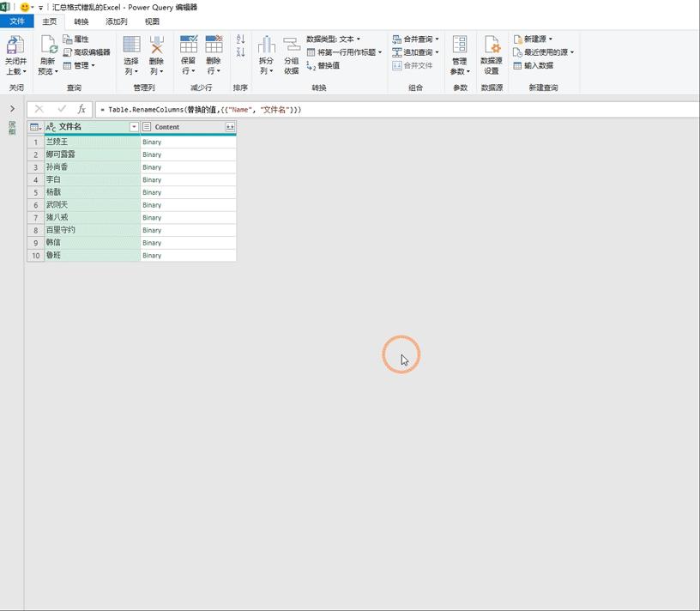Click inside the formula bar text

[343, 110]
